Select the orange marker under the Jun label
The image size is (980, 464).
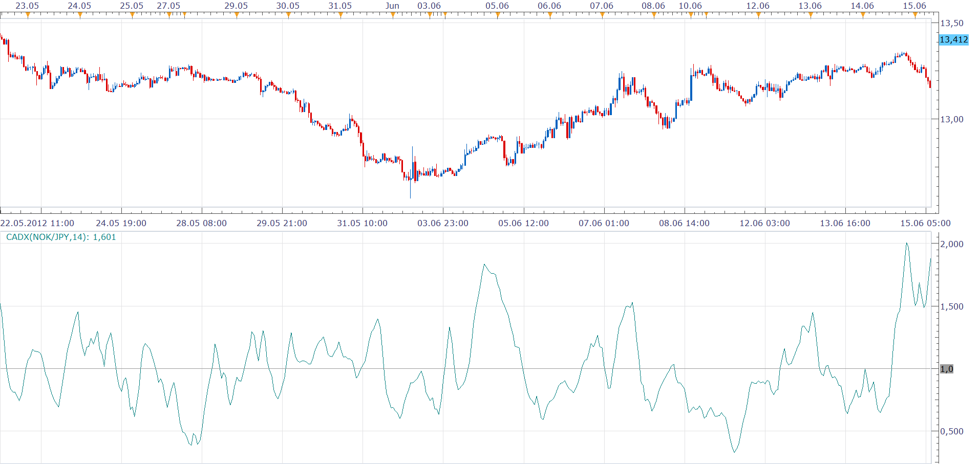click(x=393, y=15)
